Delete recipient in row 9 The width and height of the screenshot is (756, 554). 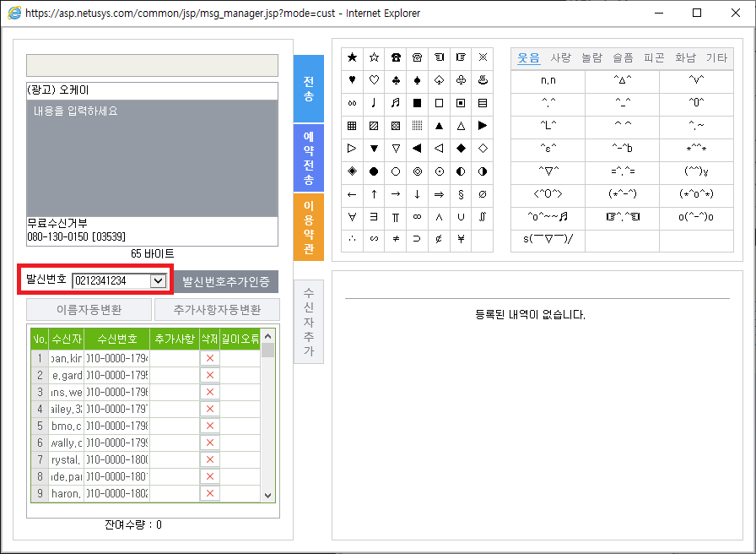[x=209, y=494]
